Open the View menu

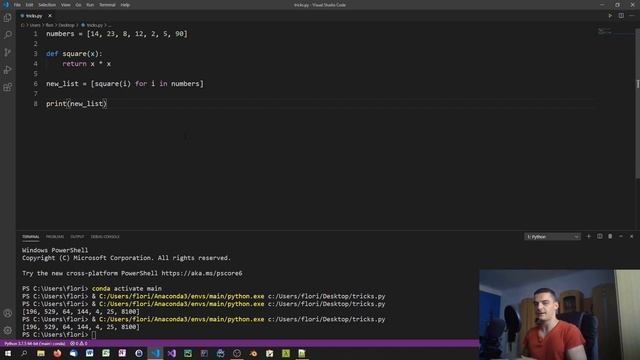(65, 5)
